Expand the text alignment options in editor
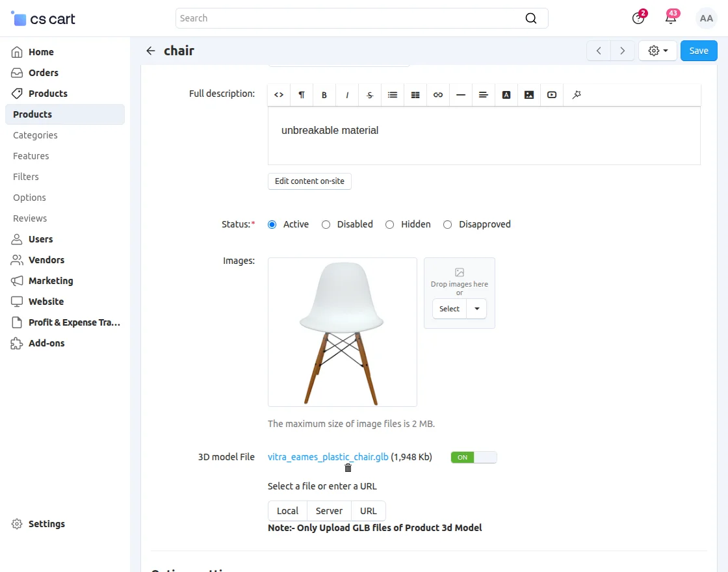728x572 pixels. tap(484, 95)
